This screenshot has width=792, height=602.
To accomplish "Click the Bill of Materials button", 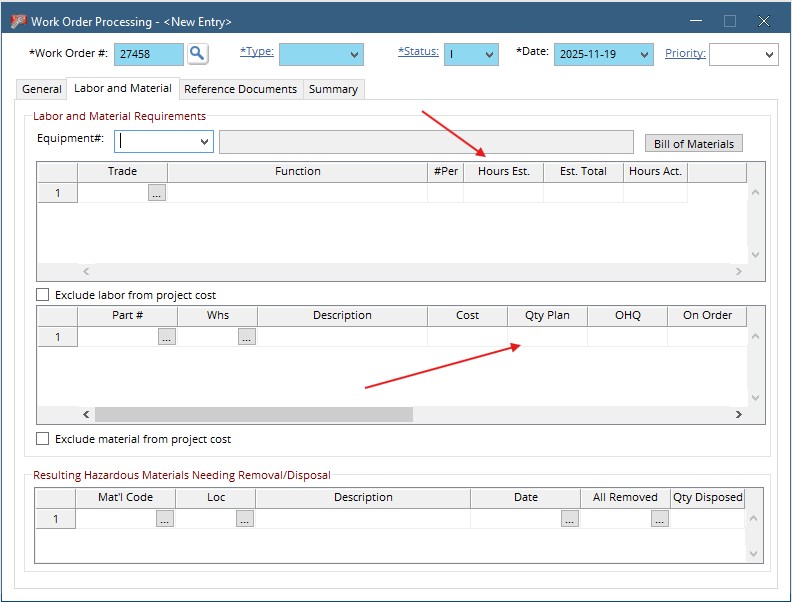I will (693, 144).
